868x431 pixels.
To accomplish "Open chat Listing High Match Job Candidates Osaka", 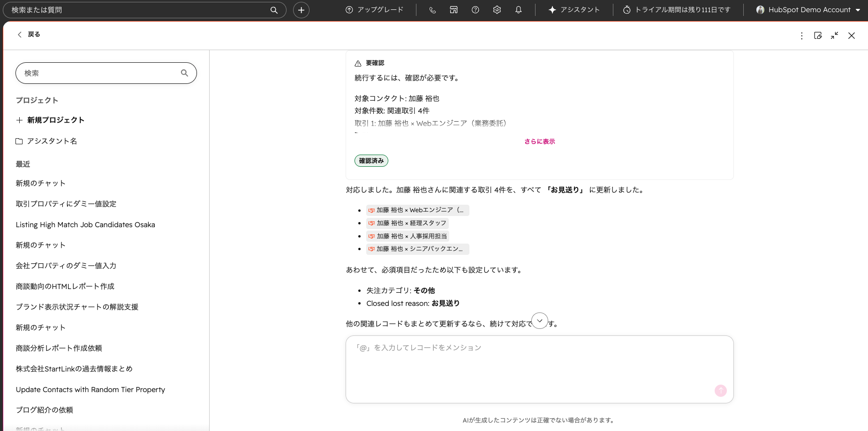I will pyautogui.click(x=85, y=224).
